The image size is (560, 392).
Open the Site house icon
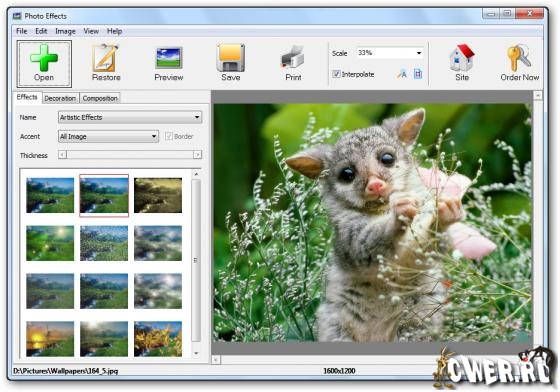(462, 57)
